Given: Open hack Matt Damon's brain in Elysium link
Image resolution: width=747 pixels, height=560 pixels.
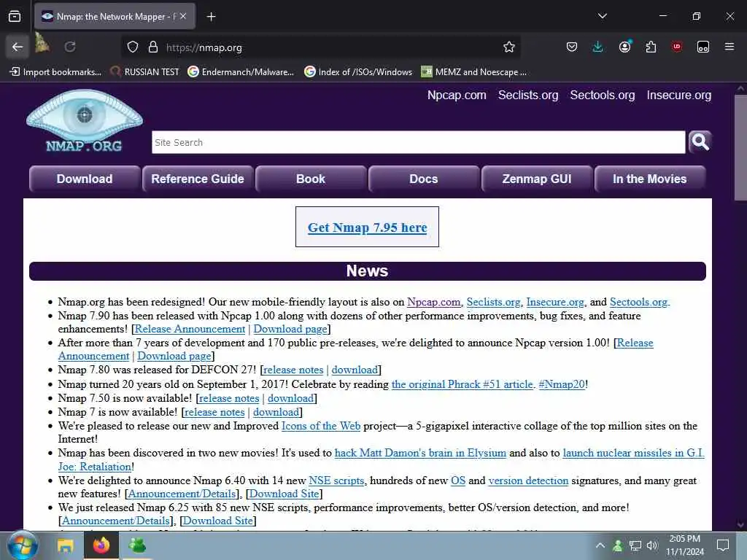Looking at the screenshot, I should 420,453.
